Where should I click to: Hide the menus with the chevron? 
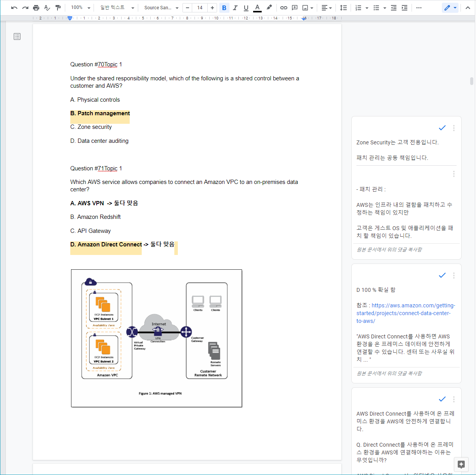point(468,8)
